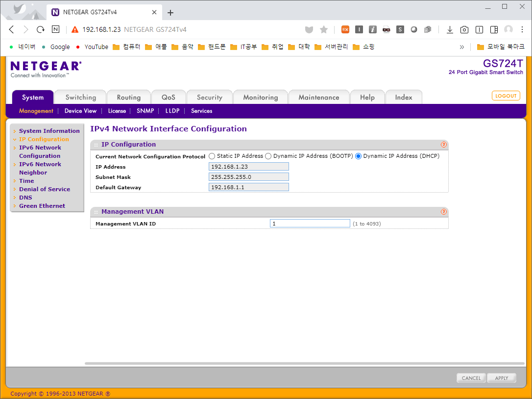Open the Time sidebar link

(x=26, y=181)
